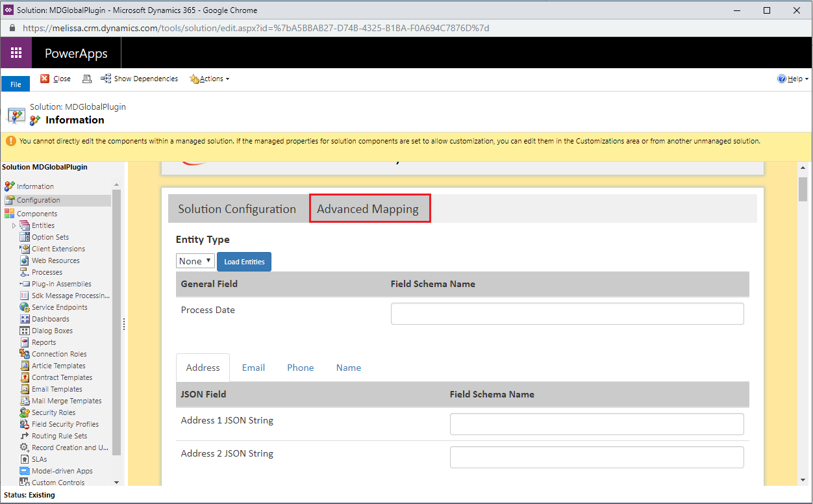Click the Processes icon

(x=25, y=272)
